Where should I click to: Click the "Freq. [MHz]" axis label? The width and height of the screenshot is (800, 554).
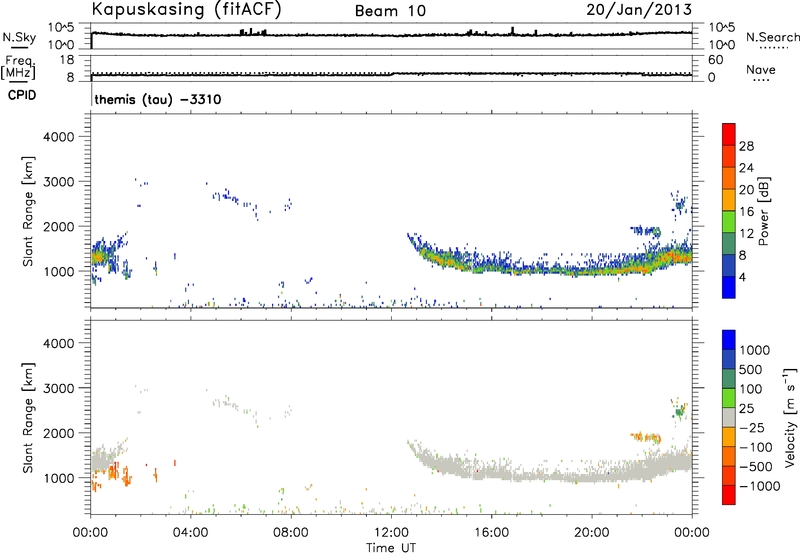[19, 68]
